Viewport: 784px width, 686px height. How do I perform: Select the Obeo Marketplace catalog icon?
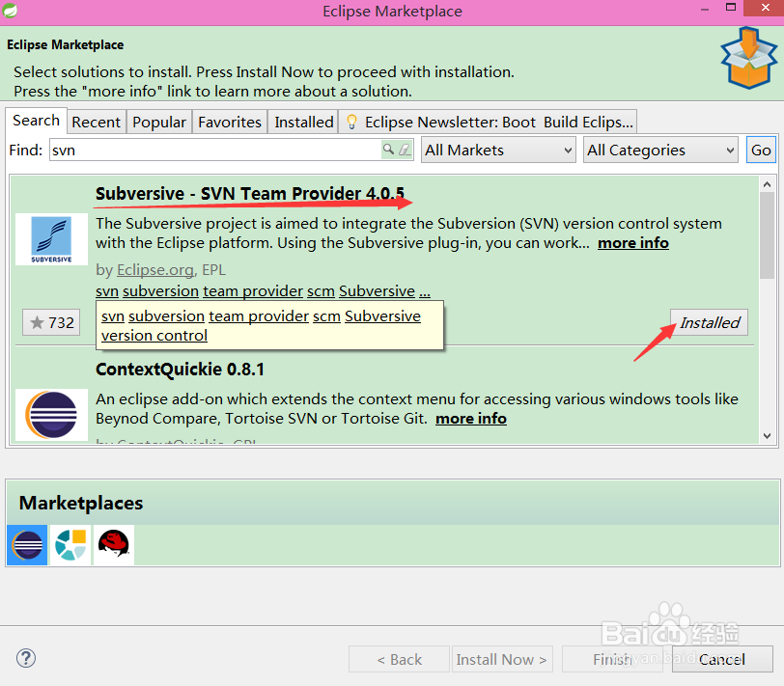[70, 545]
